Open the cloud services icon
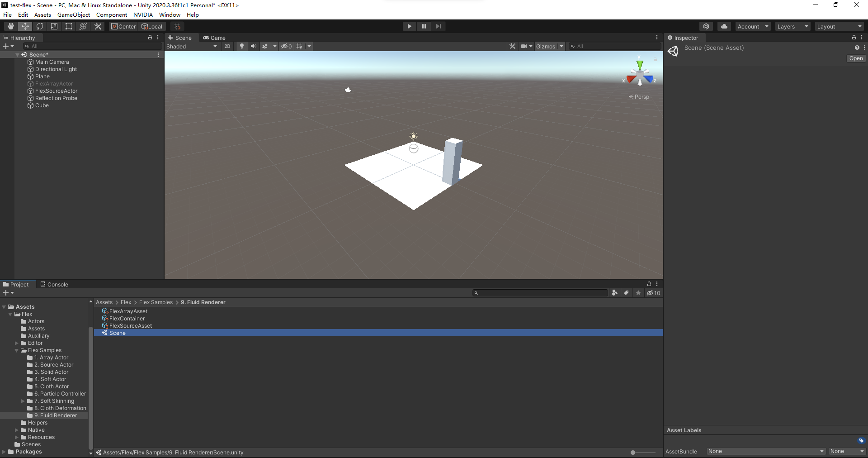Screen dimensions: 868x458 [724, 26]
